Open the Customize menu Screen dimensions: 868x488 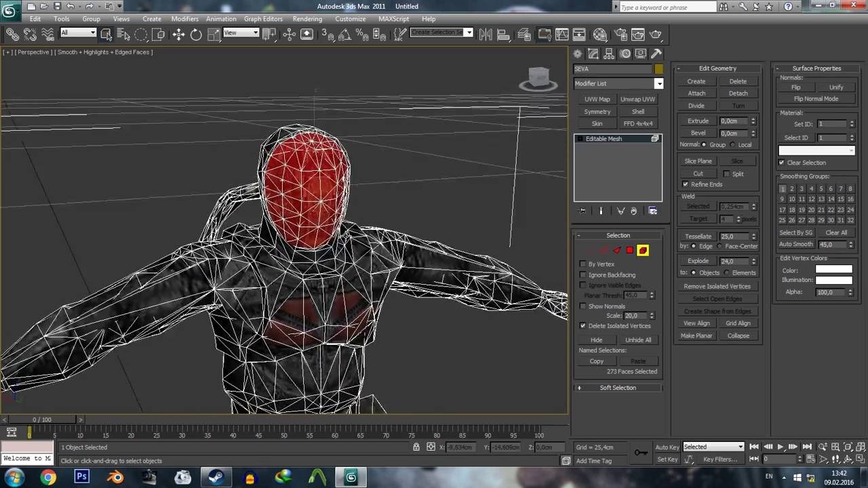[350, 19]
